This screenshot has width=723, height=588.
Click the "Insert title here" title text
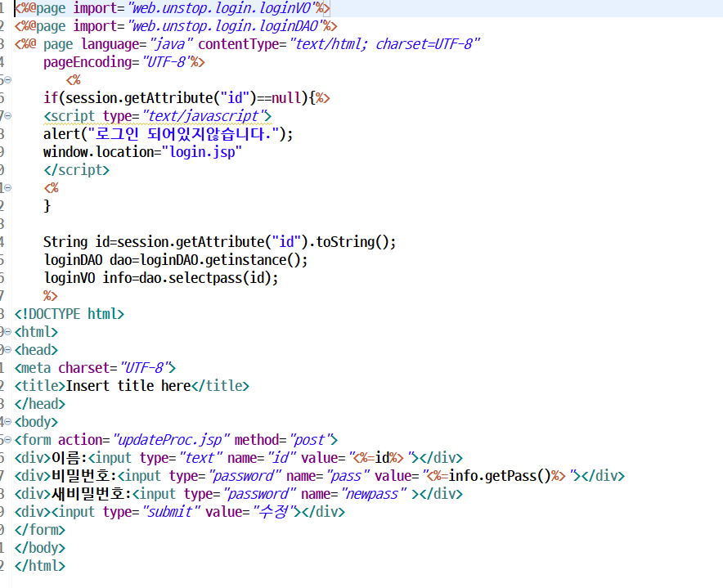pos(128,386)
